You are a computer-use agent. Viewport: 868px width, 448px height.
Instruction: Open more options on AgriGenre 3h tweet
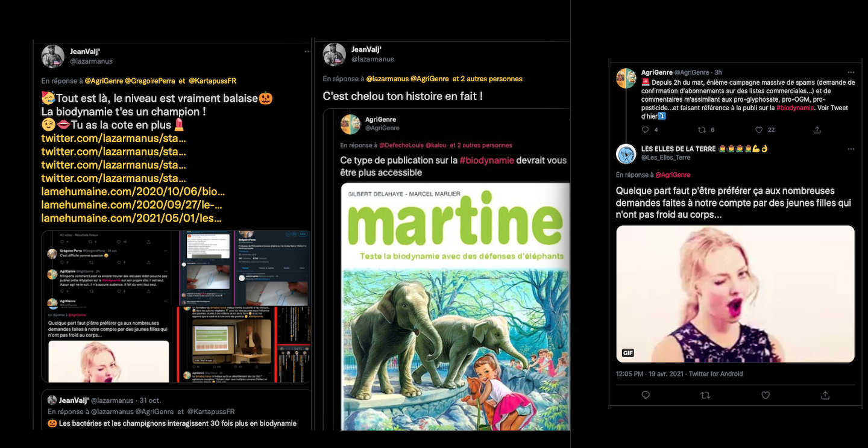(x=851, y=72)
